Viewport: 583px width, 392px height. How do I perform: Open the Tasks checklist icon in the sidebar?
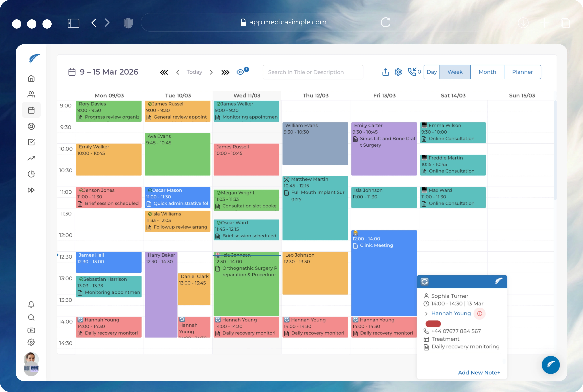[x=31, y=142]
